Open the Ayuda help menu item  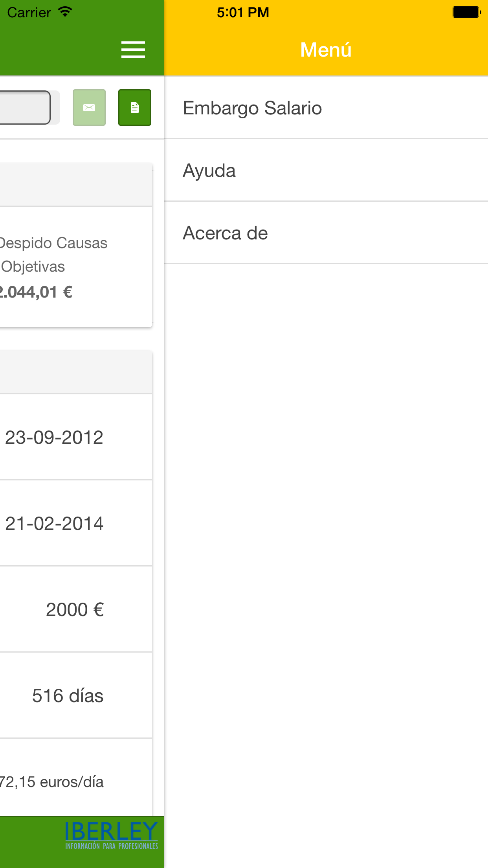click(326, 170)
